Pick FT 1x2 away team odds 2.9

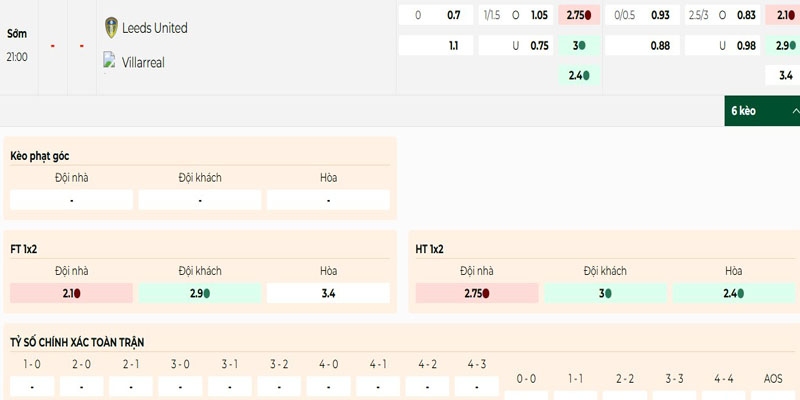tap(200, 293)
